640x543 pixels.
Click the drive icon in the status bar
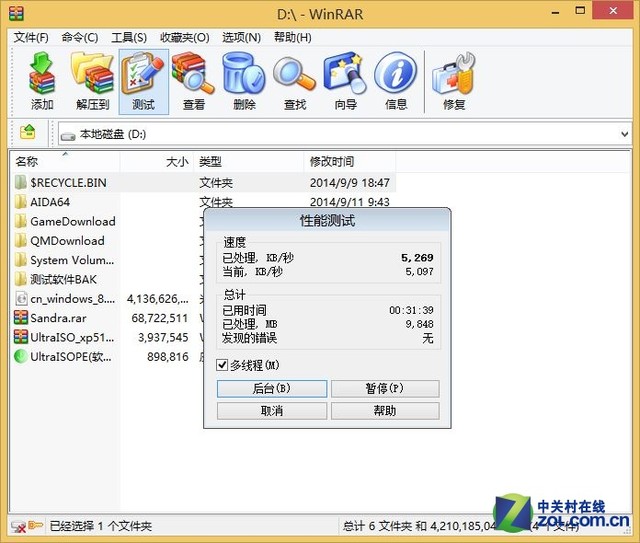pos(18,527)
